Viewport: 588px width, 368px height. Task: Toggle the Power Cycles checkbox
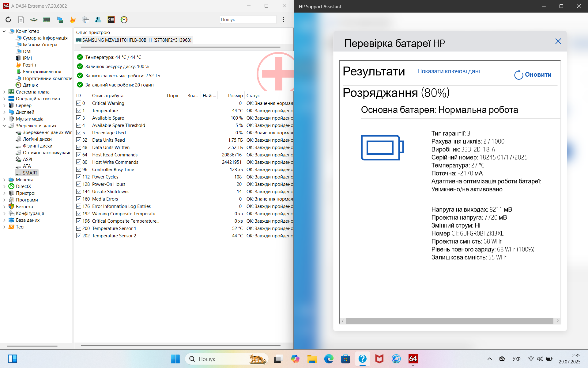79,177
